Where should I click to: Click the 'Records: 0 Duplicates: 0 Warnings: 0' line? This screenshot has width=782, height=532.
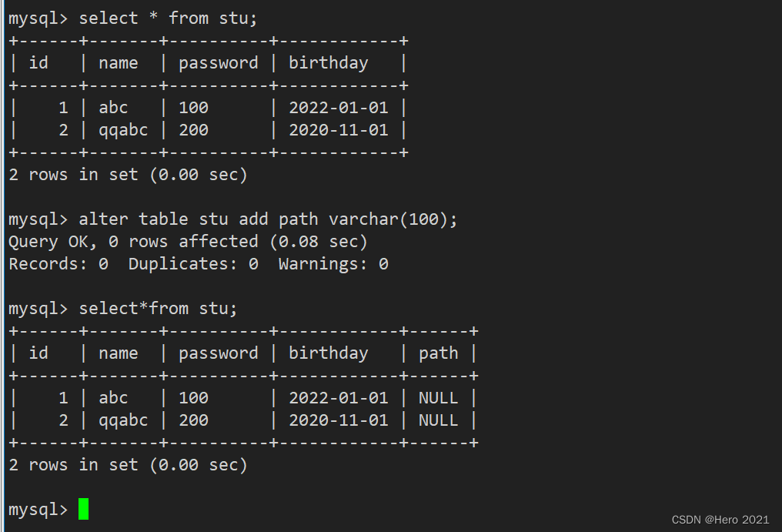pos(199,264)
